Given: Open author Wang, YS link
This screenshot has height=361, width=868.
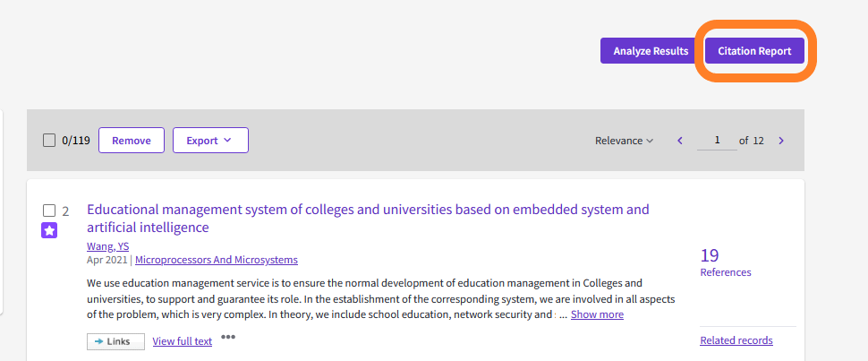Looking at the screenshot, I should pos(107,246).
